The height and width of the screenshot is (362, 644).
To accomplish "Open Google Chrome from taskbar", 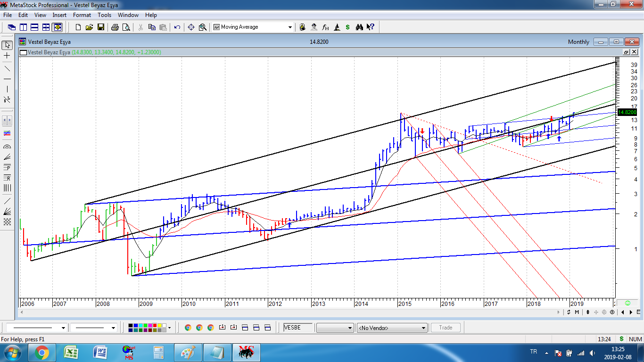I will click(41, 353).
